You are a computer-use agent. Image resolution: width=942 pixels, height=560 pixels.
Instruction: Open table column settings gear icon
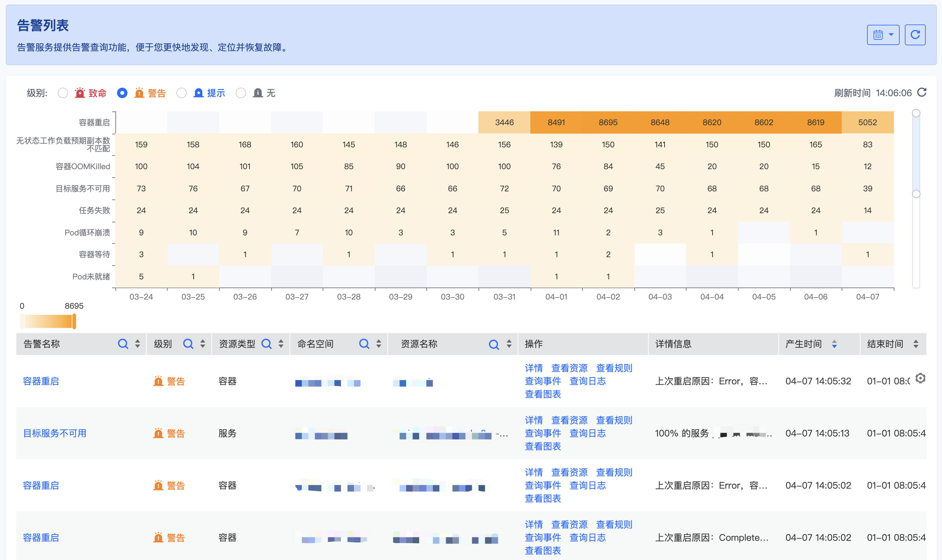click(x=920, y=378)
